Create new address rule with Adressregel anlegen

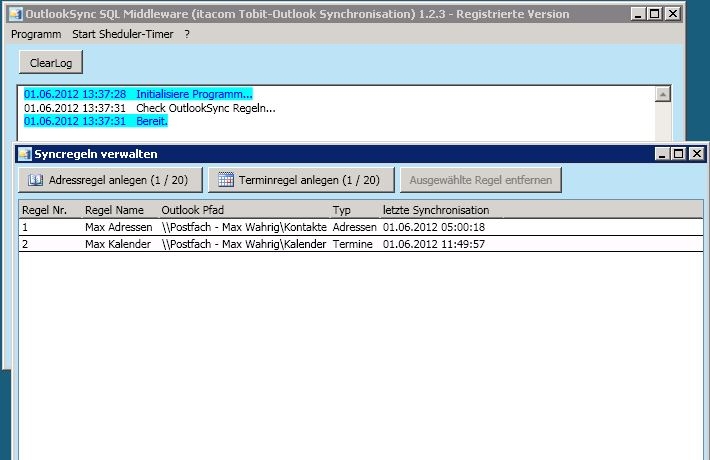[x=110, y=180]
